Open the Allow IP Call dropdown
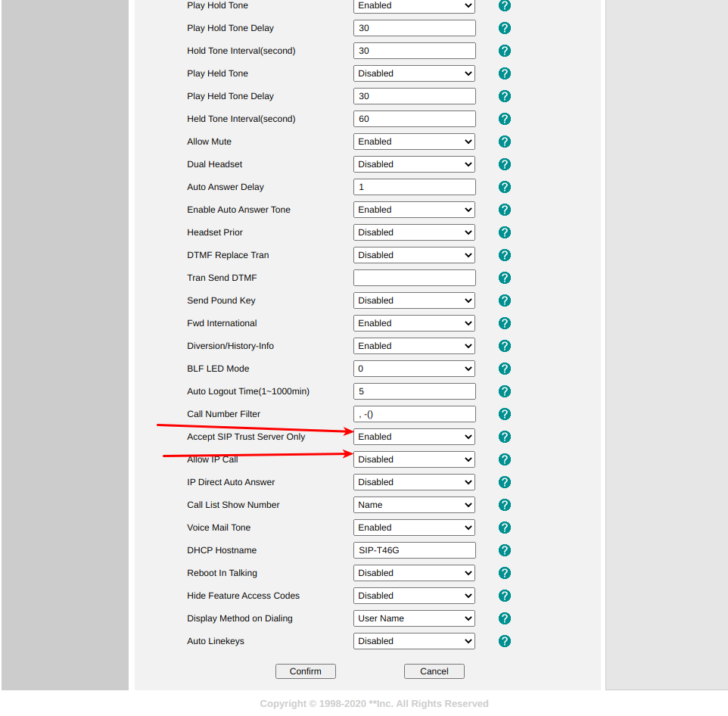 coord(414,459)
